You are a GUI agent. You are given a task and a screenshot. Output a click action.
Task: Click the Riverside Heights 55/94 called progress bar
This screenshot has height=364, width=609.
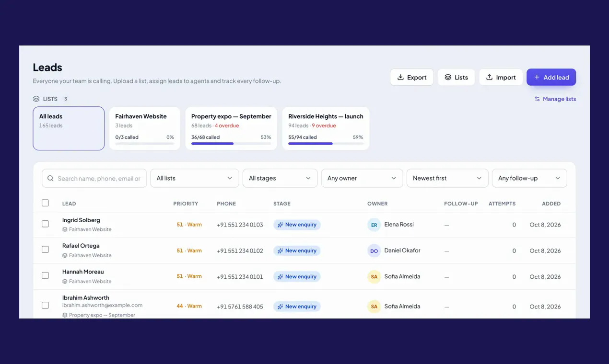click(326, 144)
